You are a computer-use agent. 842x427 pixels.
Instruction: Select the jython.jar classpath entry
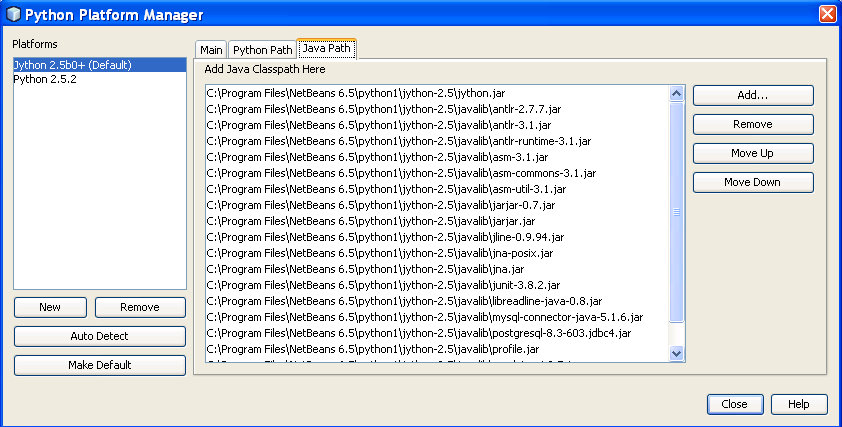(x=437, y=93)
